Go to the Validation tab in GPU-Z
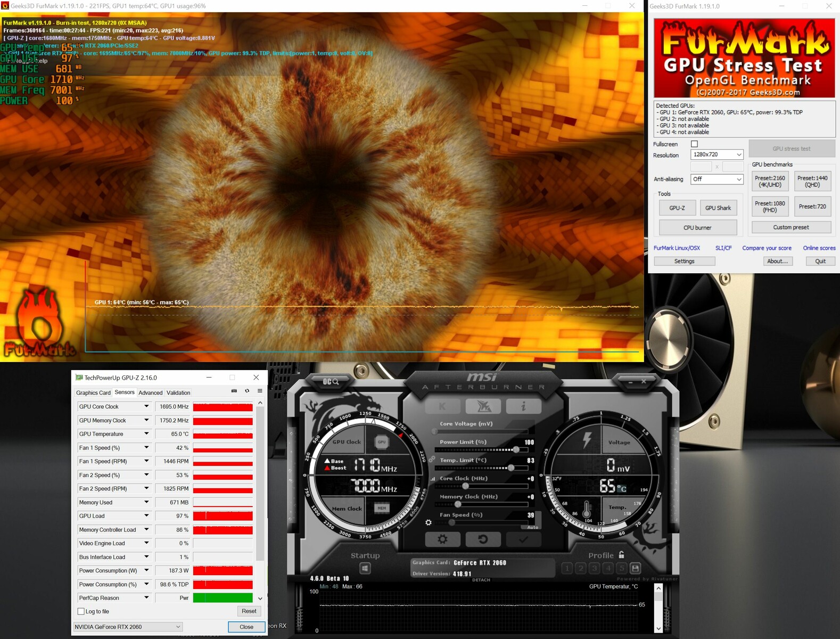The width and height of the screenshot is (840, 639). tap(178, 393)
